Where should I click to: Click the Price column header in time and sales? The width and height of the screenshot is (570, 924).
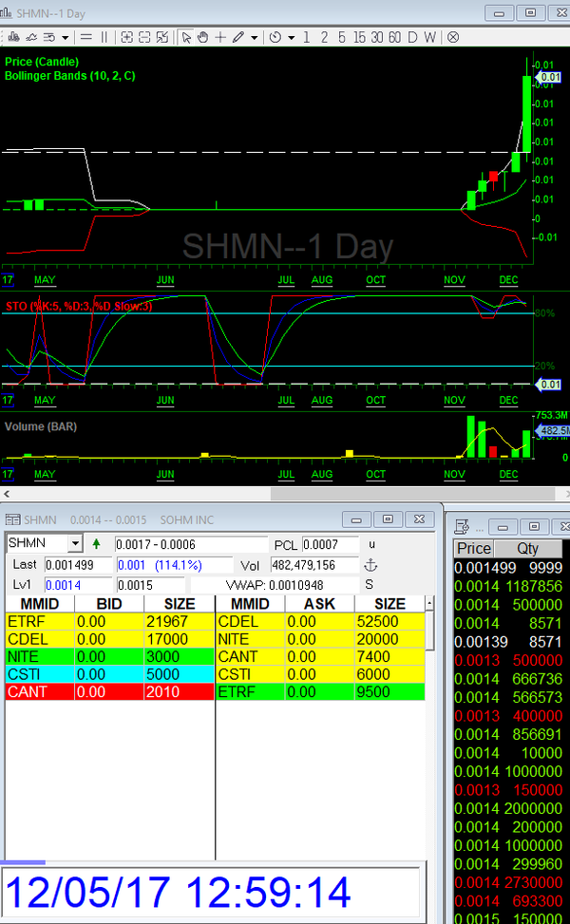point(473,548)
